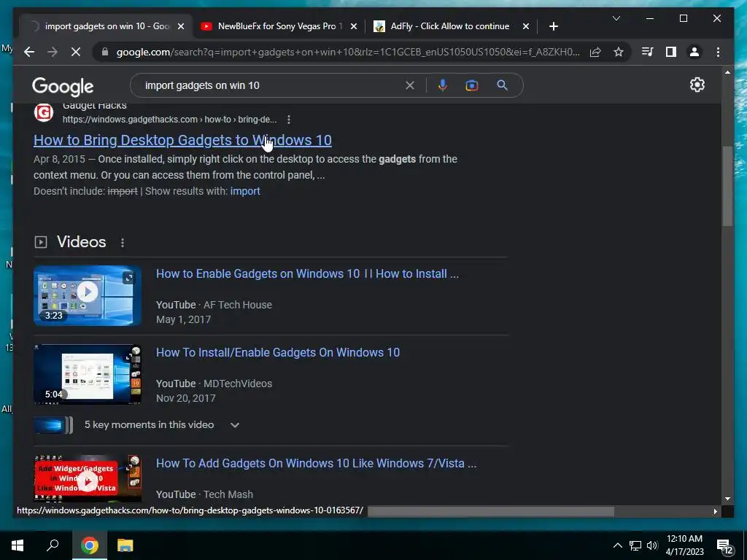Click the padlock site info icon
This screenshot has width=747, height=560.
(105, 52)
